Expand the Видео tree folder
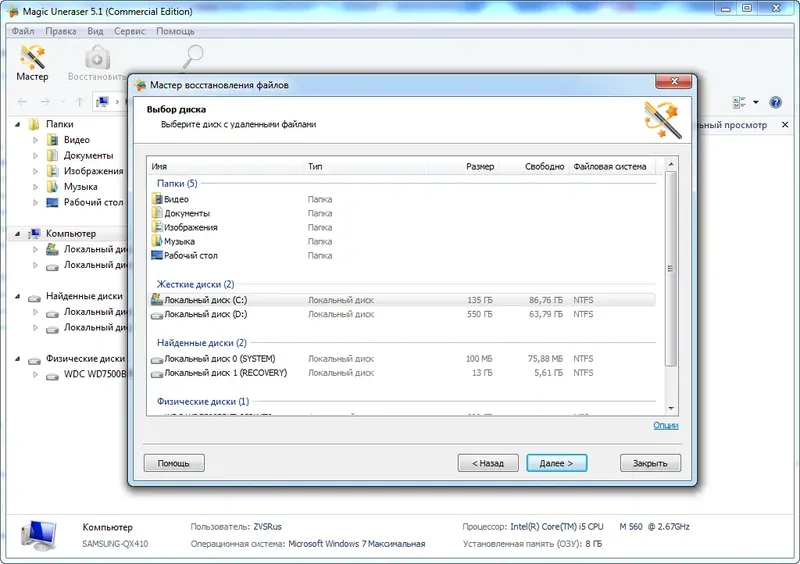This screenshot has width=800, height=564. [35, 140]
